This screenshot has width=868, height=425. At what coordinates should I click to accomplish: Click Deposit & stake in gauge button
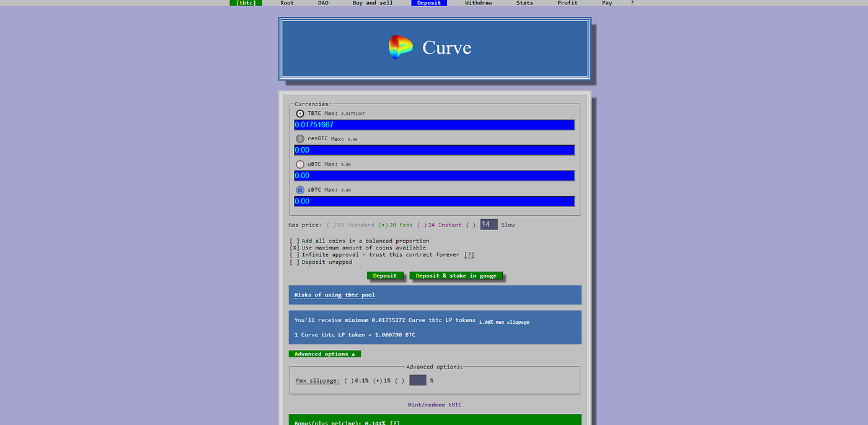456,275
